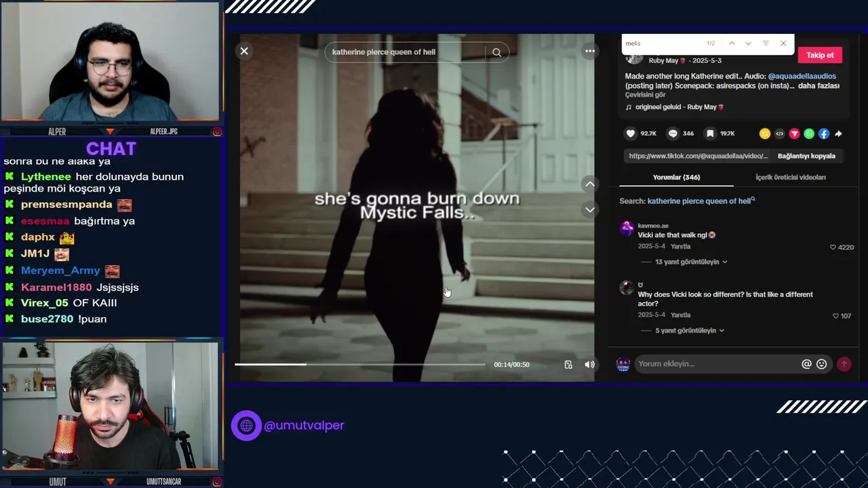Image resolution: width=868 pixels, height=488 pixels.
Task: Open find bar filter options icon
Action: point(766,43)
